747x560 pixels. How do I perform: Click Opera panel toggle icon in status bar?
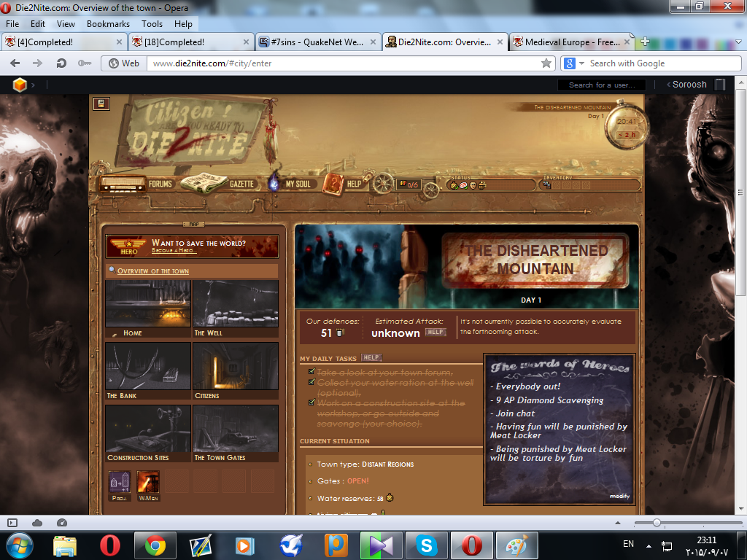tap(12, 523)
